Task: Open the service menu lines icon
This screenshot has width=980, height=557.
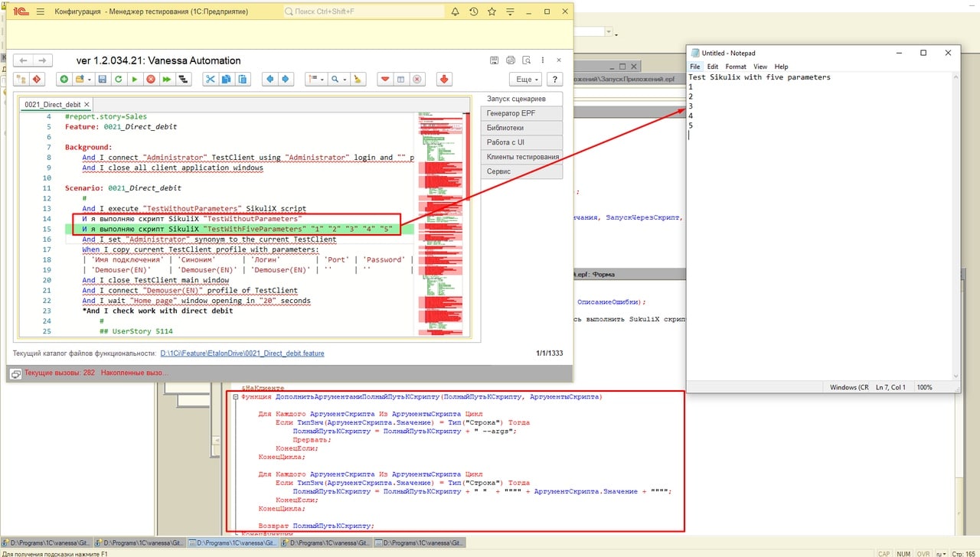Action: [x=511, y=12]
